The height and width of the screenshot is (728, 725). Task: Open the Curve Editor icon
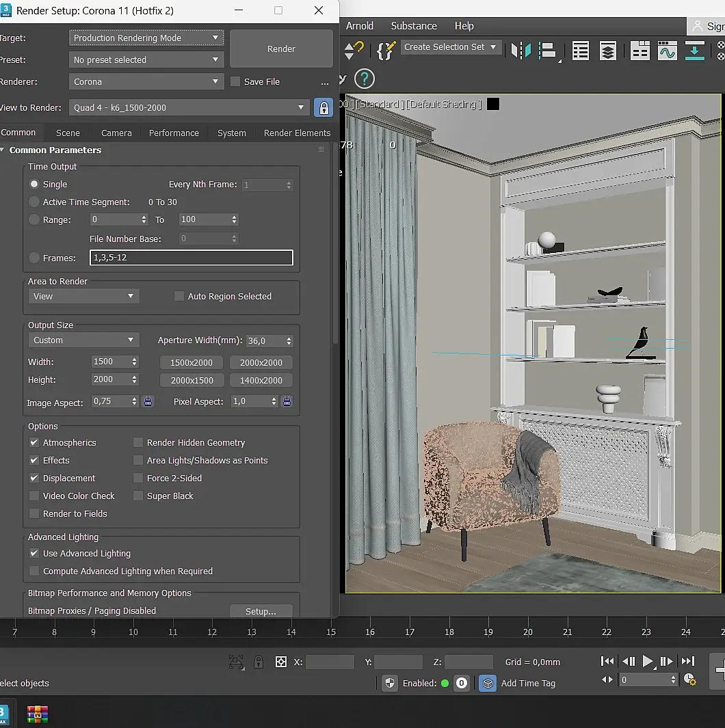[x=667, y=51]
